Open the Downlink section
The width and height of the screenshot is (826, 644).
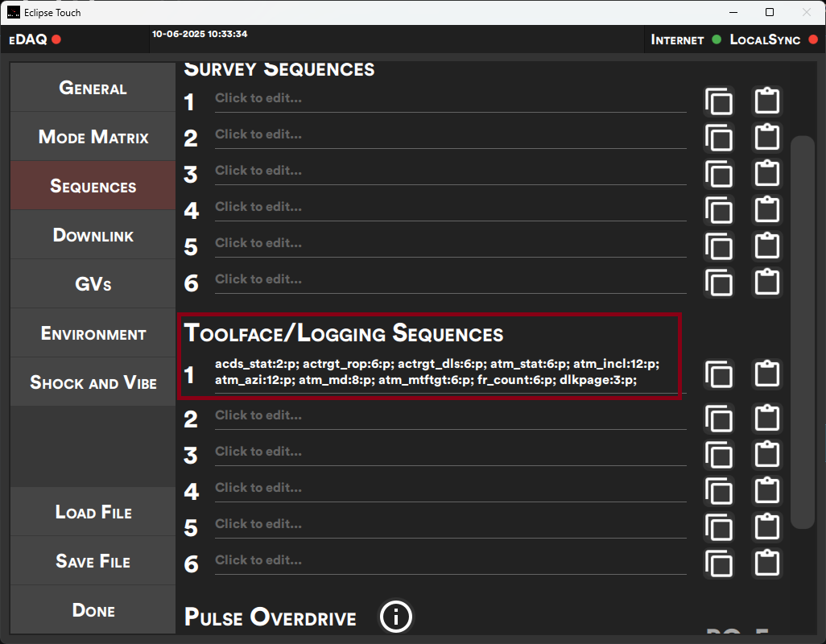pyautogui.click(x=92, y=234)
